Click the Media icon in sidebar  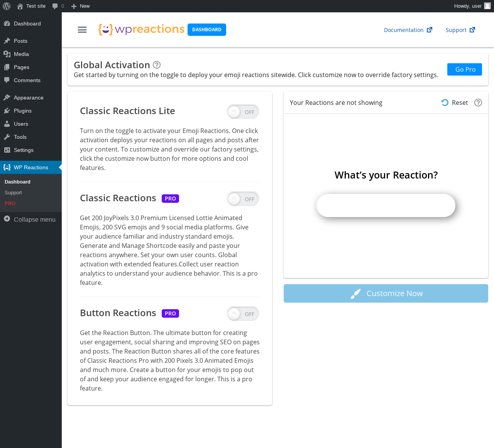click(x=7, y=54)
